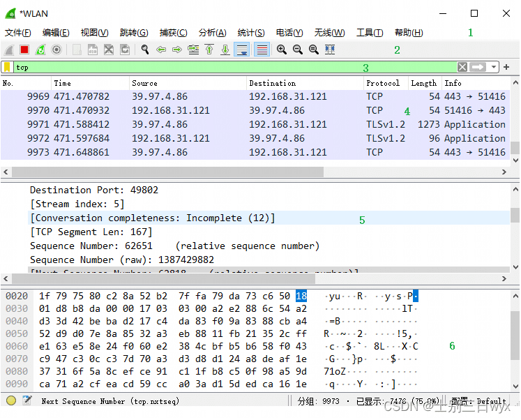The height and width of the screenshot is (420, 521).
Task: Open the 帮助(H) menu
Action: pos(409,33)
